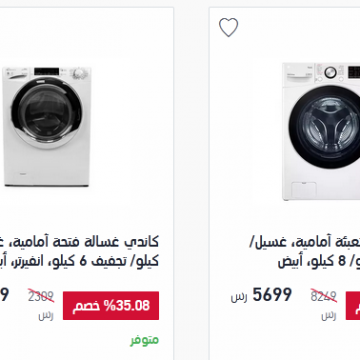
Task: Click the LG title line 8 كيلو، أبيض
Action: (319, 261)
